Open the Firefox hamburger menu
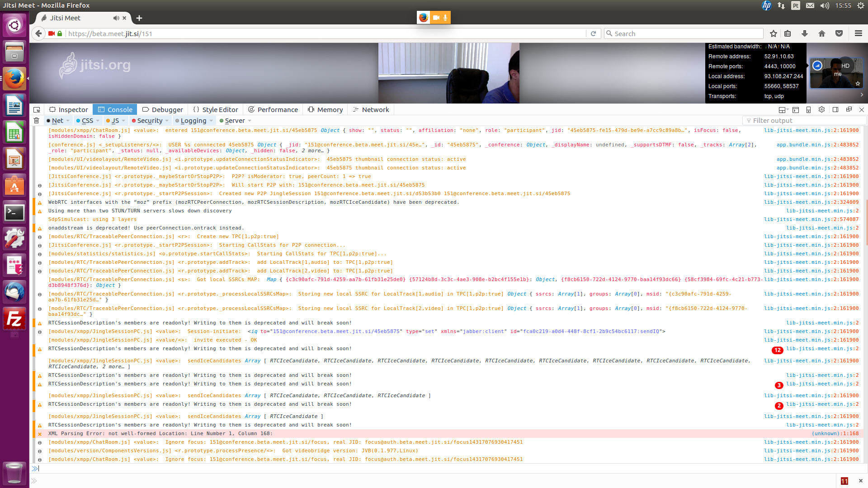868x488 pixels. click(859, 33)
